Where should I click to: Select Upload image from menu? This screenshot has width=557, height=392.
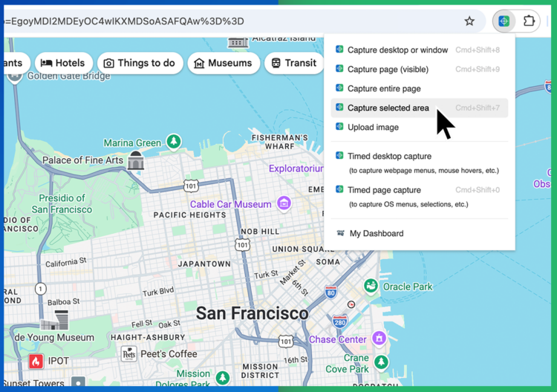click(x=373, y=127)
